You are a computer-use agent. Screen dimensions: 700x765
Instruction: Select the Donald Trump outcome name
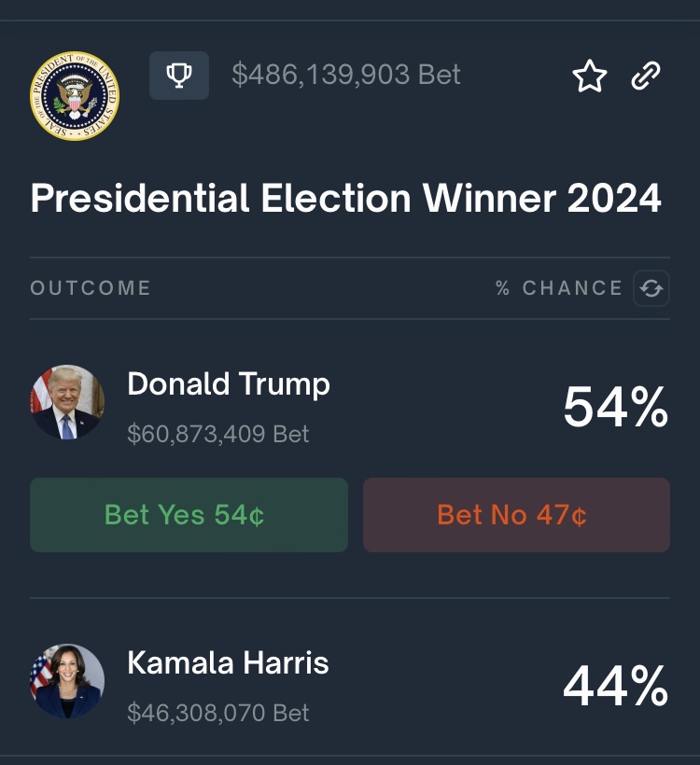click(x=229, y=383)
